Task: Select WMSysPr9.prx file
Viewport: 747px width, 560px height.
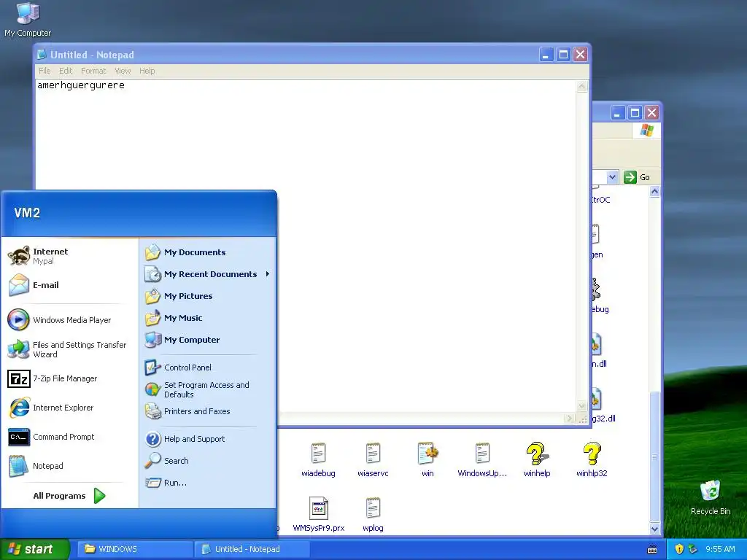Action: coord(319,515)
